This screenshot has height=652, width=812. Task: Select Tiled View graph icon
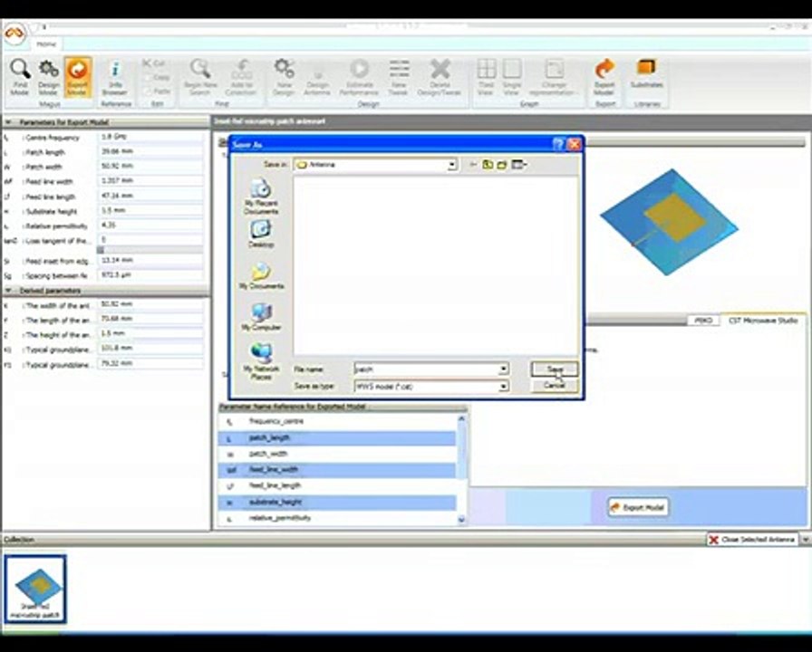[x=485, y=77]
